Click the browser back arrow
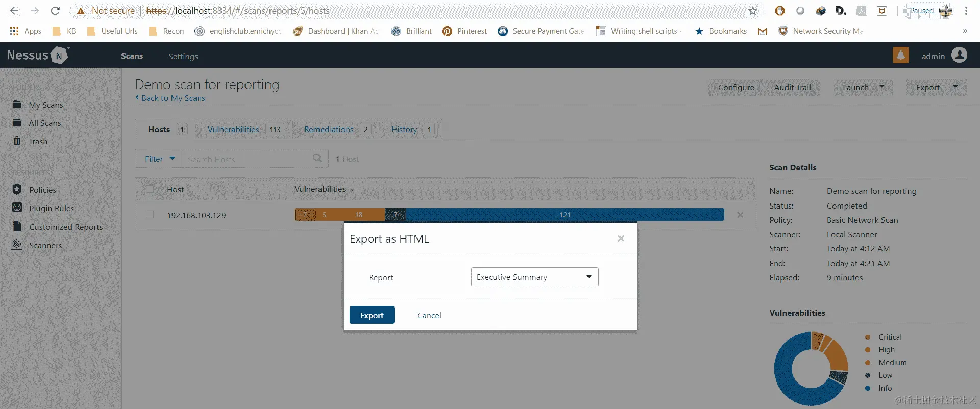The height and width of the screenshot is (409, 980). tap(14, 11)
